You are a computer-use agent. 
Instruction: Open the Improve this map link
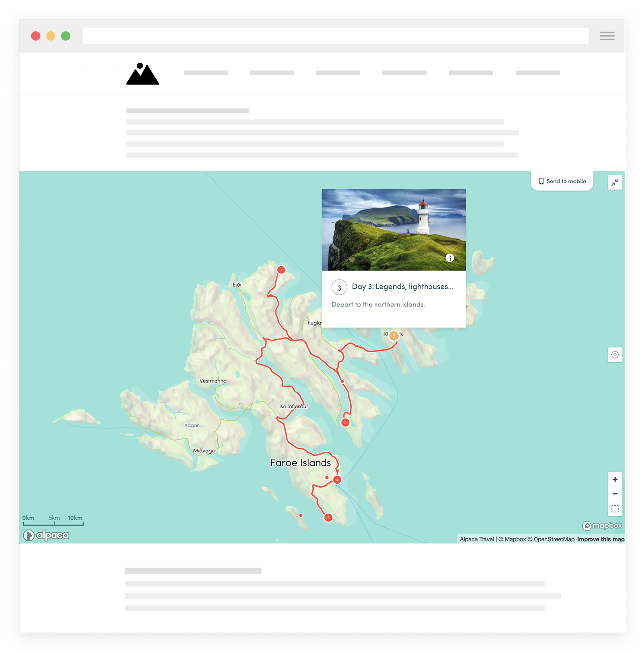click(x=600, y=539)
